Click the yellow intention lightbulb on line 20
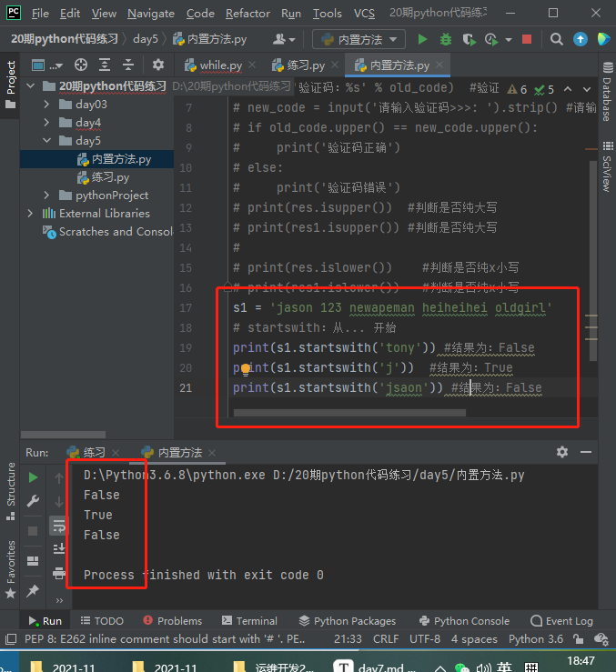 click(246, 369)
